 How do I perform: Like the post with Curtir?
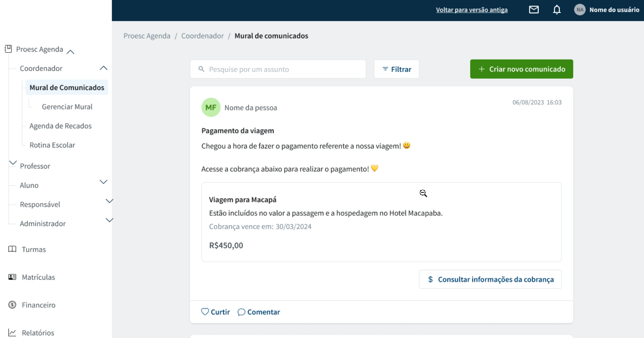pyautogui.click(x=215, y=312)
